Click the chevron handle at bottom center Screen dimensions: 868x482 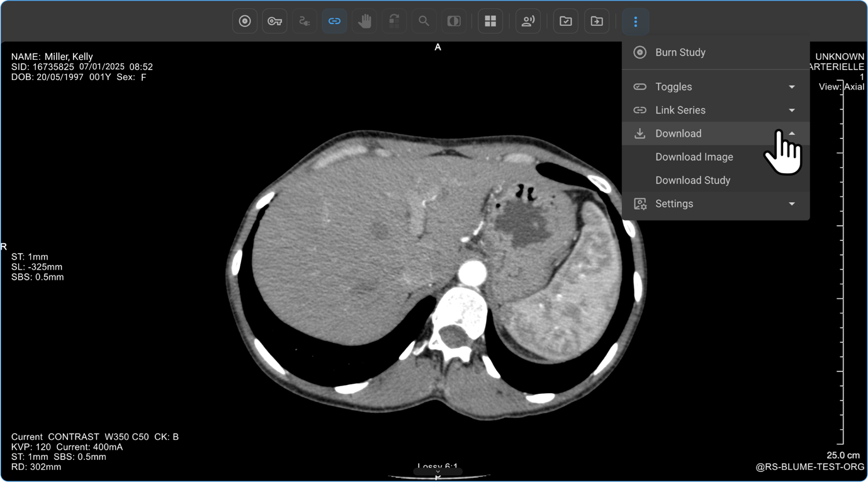pos(438,472)
